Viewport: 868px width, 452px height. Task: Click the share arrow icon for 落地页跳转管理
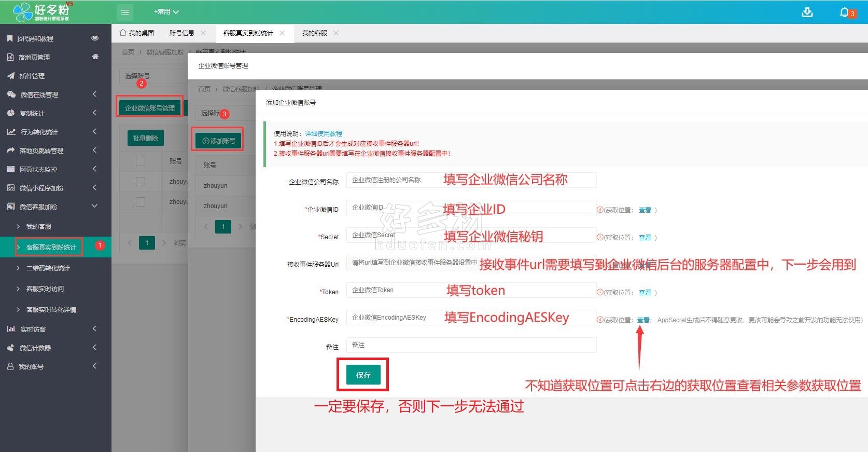tap(11, 150)
